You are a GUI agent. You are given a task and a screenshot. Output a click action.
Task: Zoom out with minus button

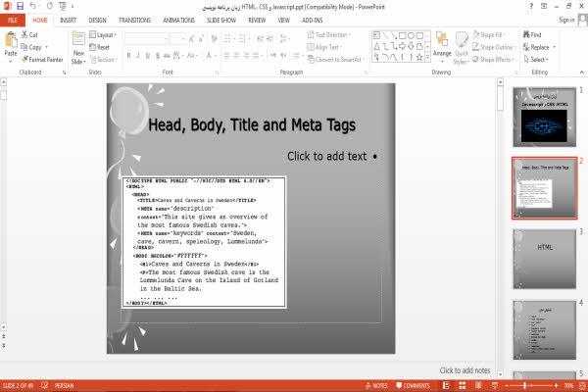point(507,385)
